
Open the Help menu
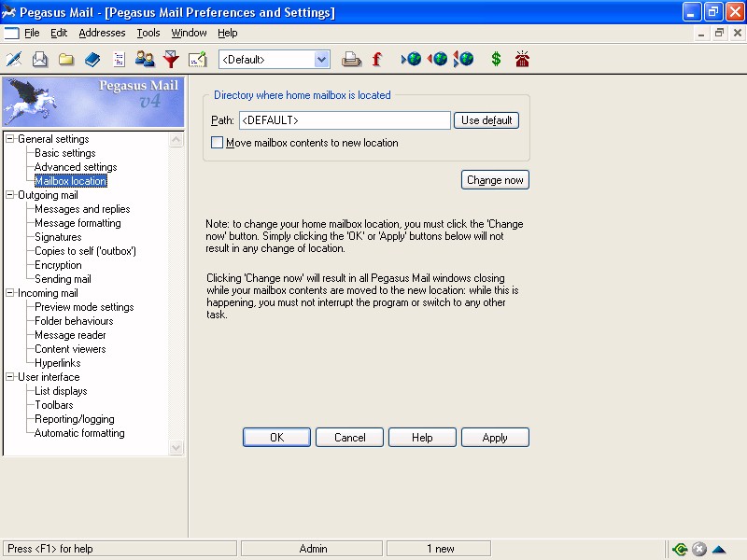(x=227, y=33)
